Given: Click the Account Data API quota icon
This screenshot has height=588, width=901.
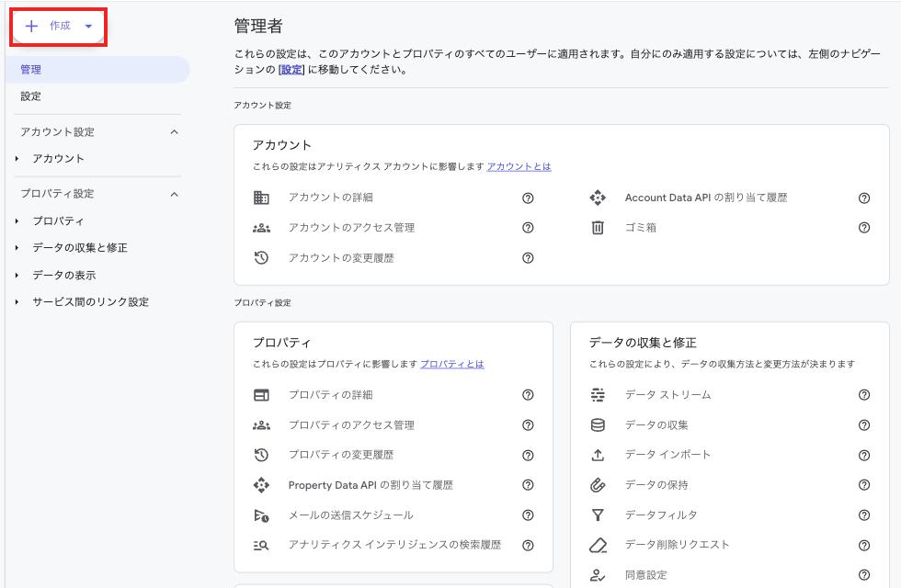Looking at the screenshot, I should coord(598,198).
